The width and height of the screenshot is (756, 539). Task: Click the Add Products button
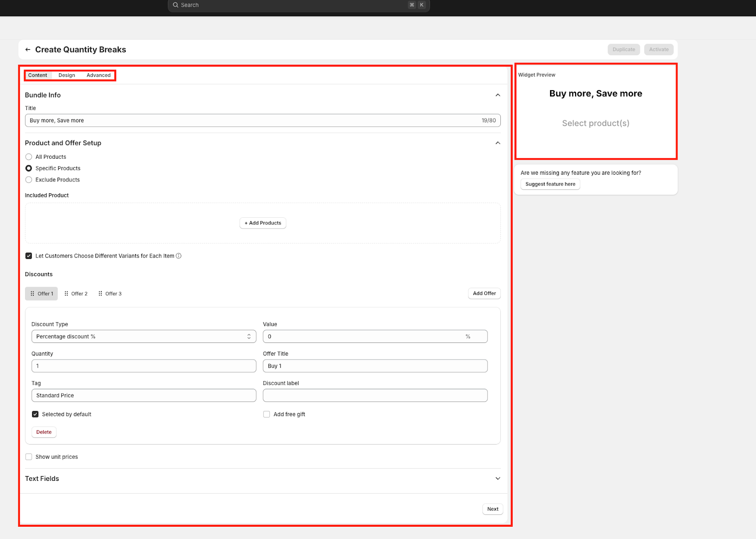263,223
